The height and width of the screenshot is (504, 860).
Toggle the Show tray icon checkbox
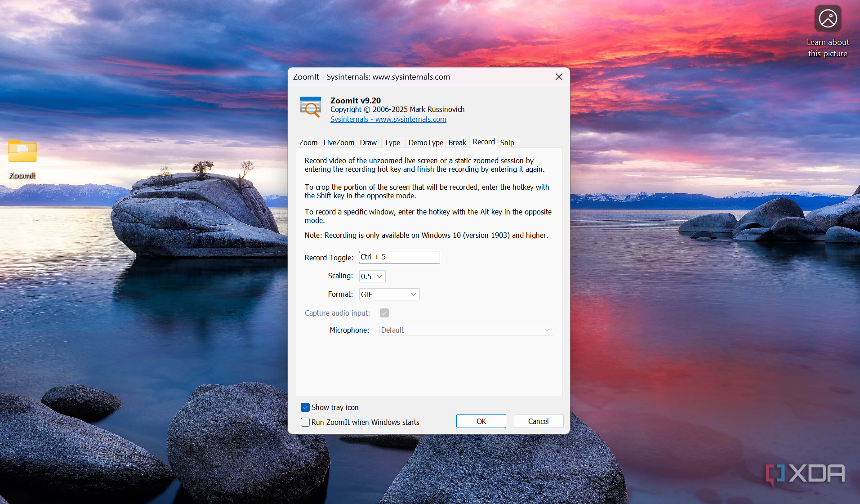305,407
